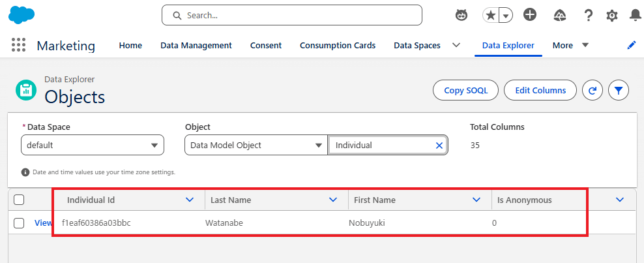Click the Data Explorer clipboard icon

click(x=26, y=90)
